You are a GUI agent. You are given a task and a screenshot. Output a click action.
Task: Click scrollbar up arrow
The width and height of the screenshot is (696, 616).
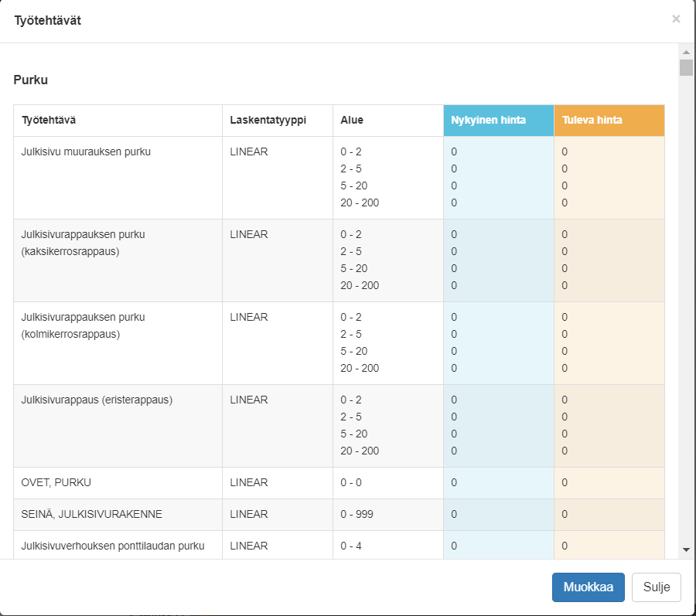(x=686, y=52)
